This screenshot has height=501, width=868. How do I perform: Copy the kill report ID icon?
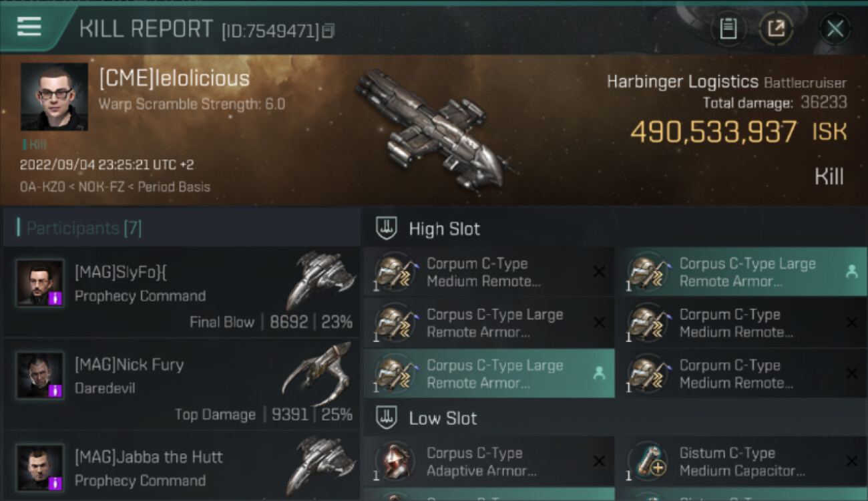pos(328,31)
